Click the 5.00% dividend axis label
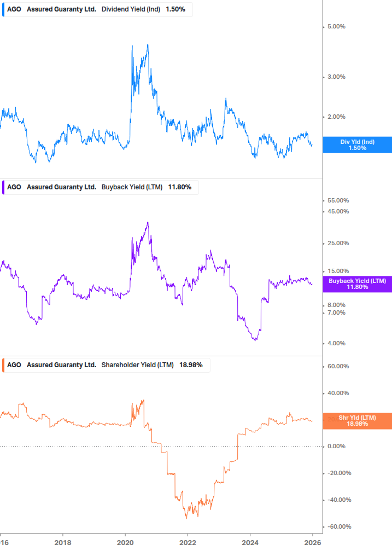This screenshot has height=550, width=392. (x=336, y=27)
